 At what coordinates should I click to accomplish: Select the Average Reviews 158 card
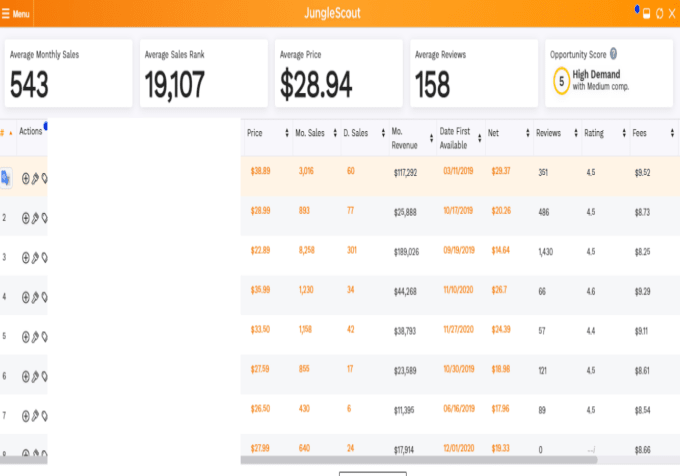coord(474,73)
